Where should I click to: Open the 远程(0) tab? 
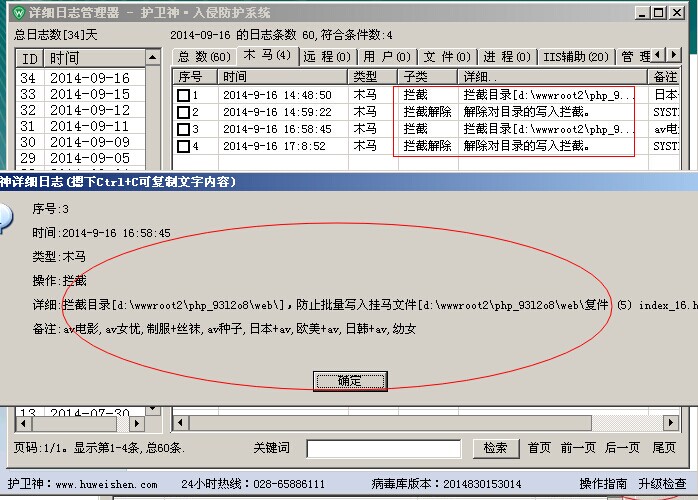(x=326, y=57)
